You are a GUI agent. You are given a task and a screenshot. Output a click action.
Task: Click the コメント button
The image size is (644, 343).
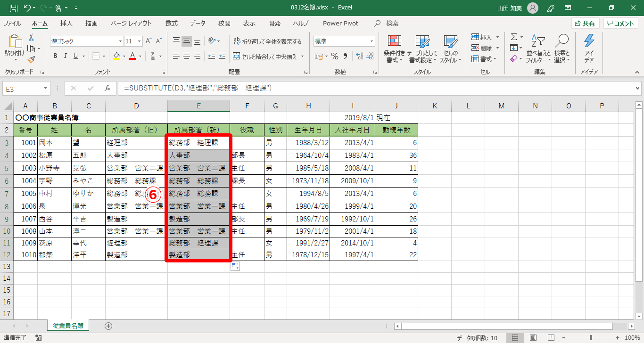click(621, 24)
